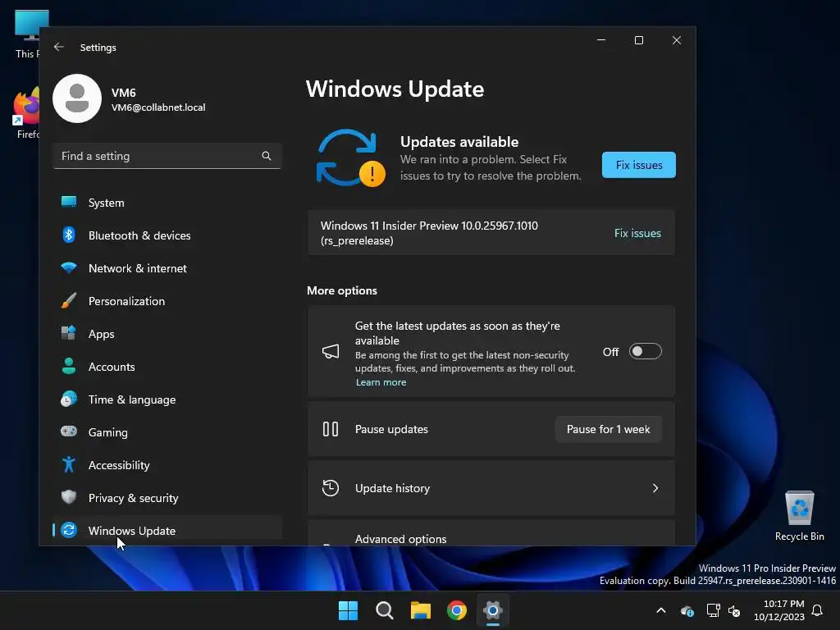Open taskbar Search

[385, 610]
